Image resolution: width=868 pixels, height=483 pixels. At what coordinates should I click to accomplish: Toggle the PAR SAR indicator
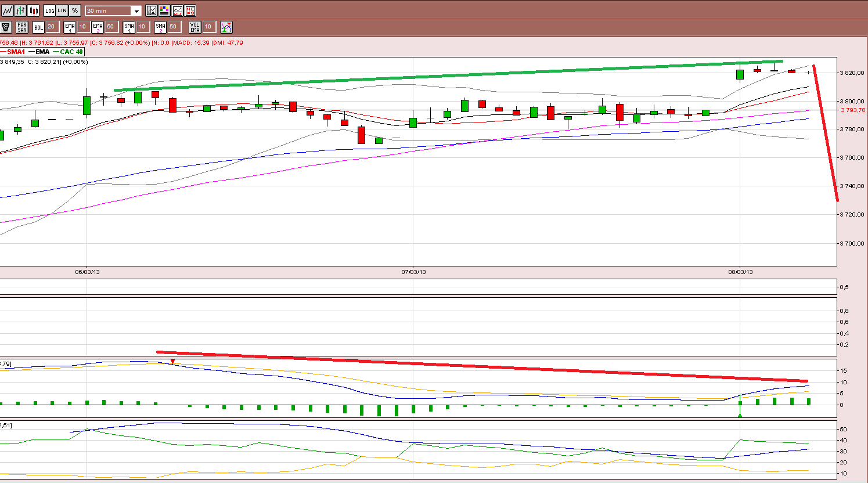[22, 27]
